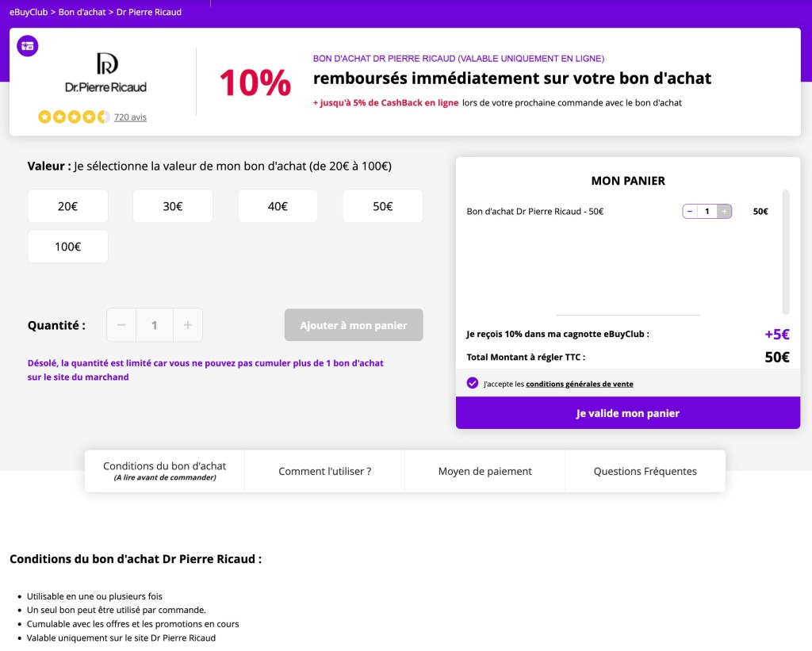The image size is (812, 651).
Task: Choose the 50€ voucher value
Action: 383,206
